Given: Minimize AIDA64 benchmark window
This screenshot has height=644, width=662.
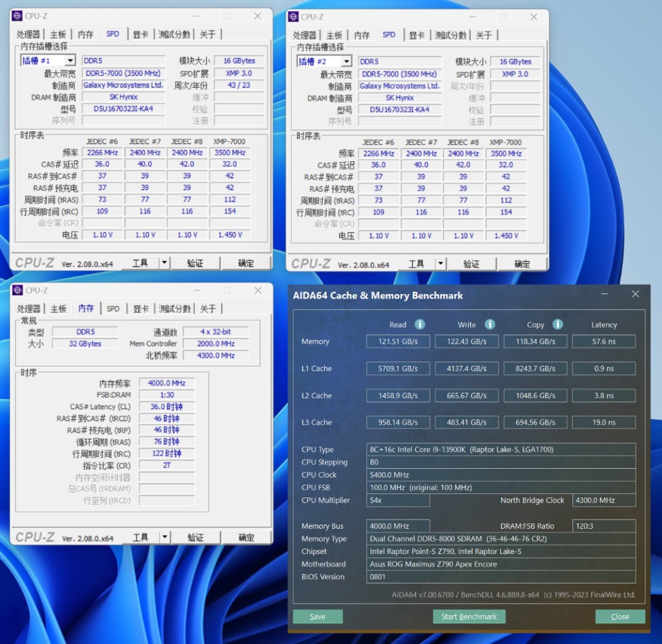Looking at the screenshot, I should [x=604, y=294].
